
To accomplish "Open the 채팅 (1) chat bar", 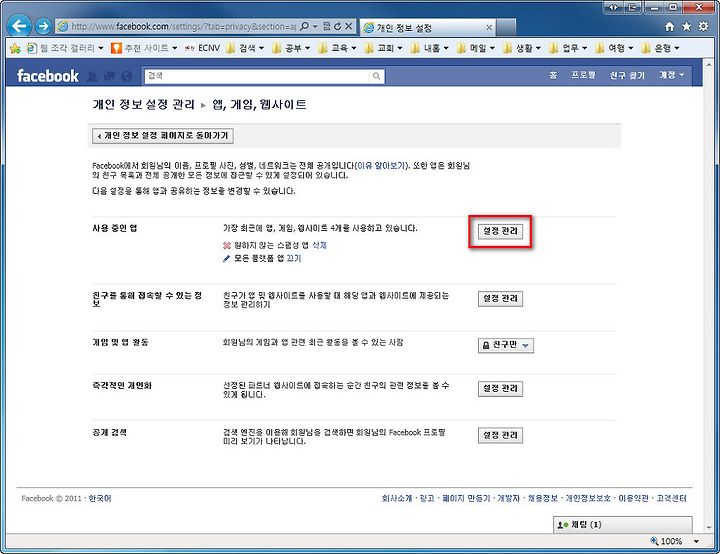I will pyautogui.click(x=623, y=525).
